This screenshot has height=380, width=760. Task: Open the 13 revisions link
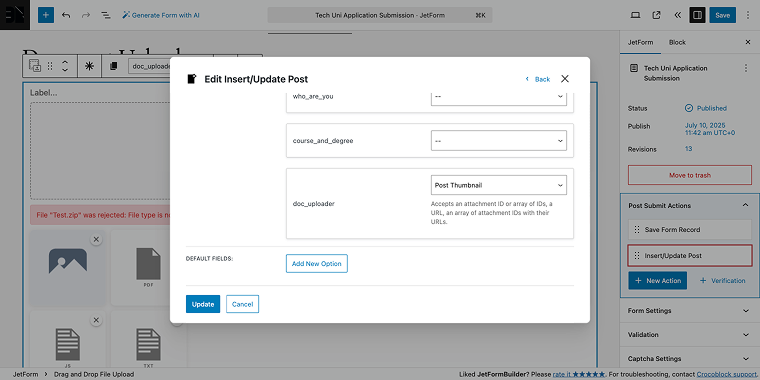pyautogui.click(x=688, y=149)
